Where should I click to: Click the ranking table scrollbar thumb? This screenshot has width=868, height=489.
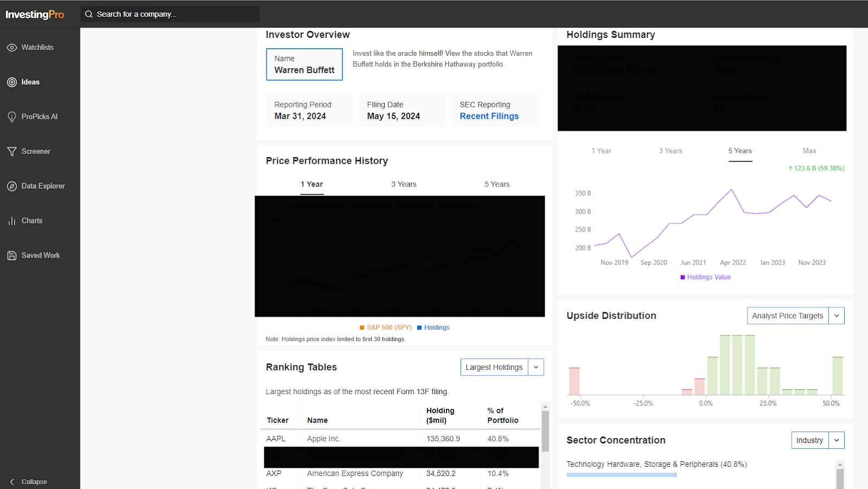[x=545, y=432]
